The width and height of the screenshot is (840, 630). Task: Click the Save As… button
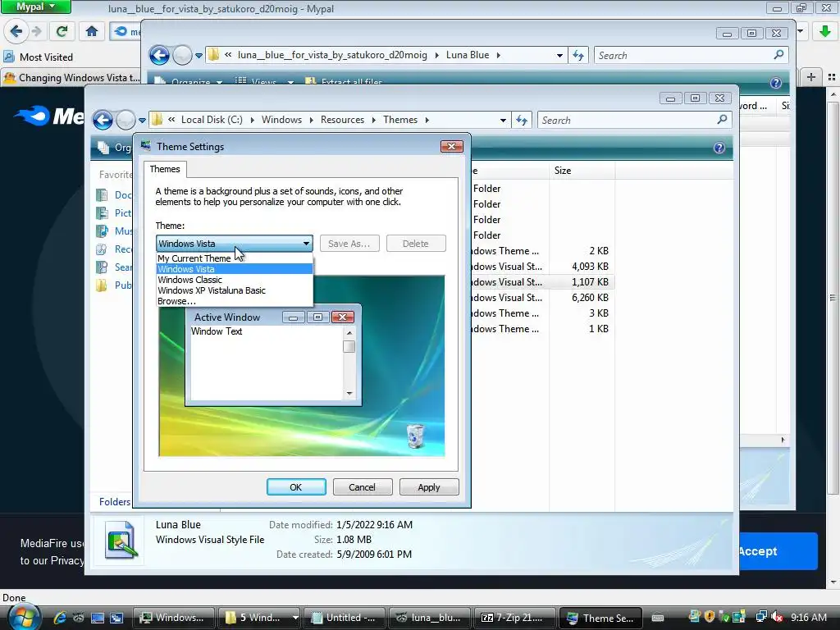pyautogui.click(x=349, y=244)
